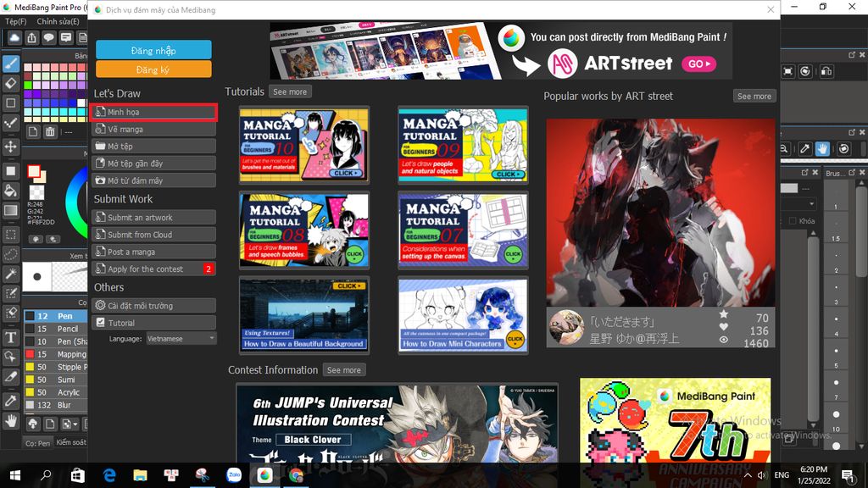
Task: Click Mở tệp gần đây
Action: coord(154,164)
